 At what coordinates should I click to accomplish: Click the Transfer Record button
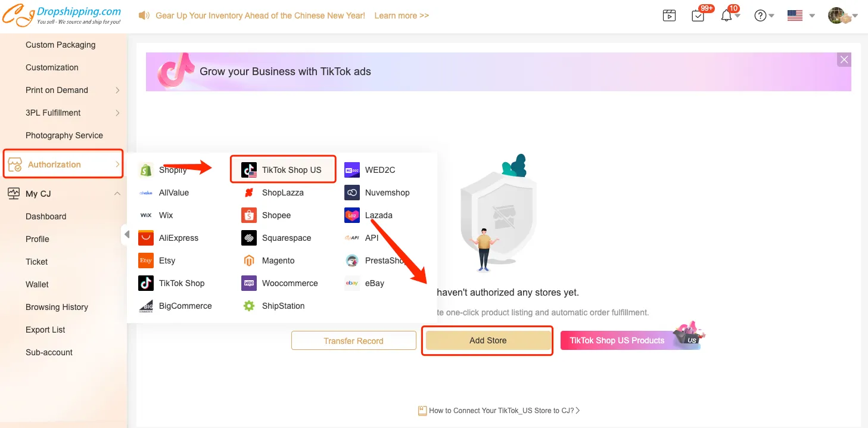coord(353,340)
